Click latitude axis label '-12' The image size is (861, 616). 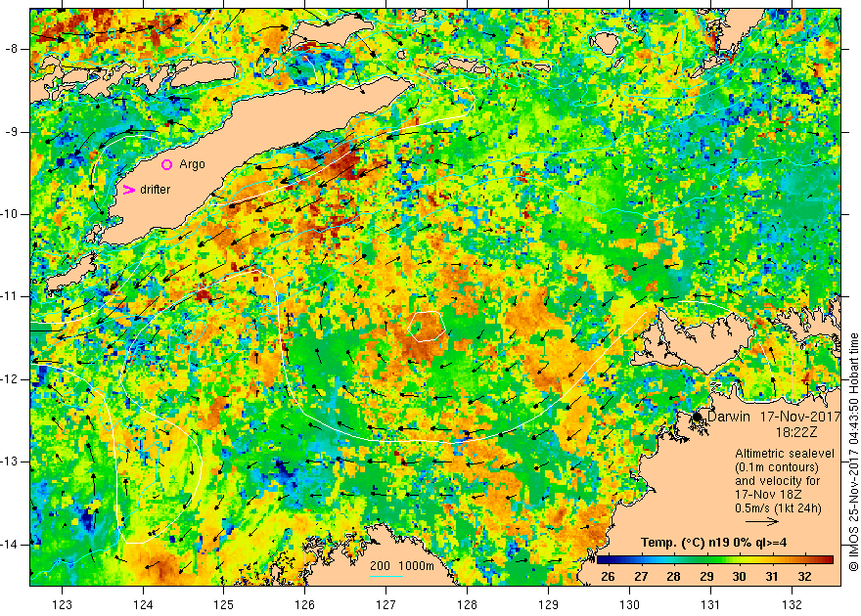pos(10,379)
